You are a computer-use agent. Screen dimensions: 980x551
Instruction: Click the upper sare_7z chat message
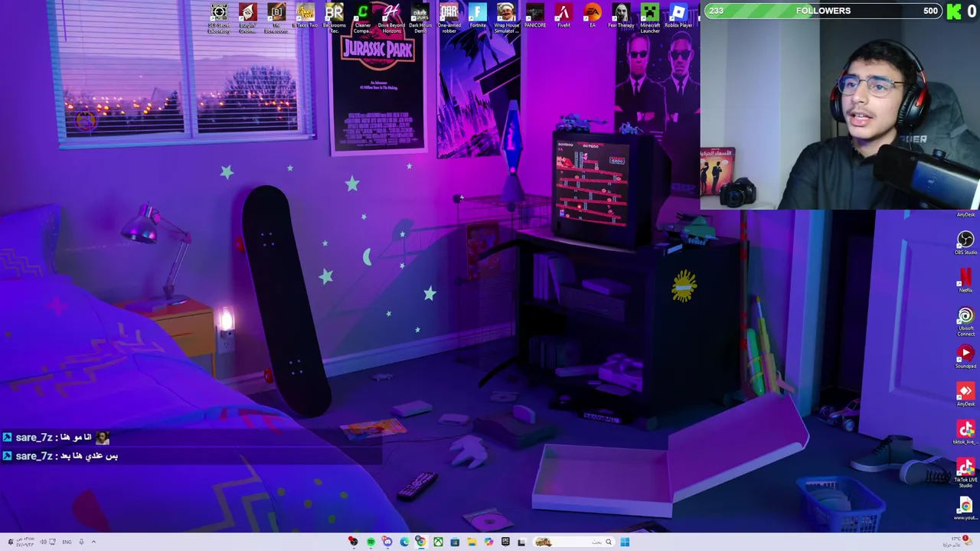tap(56, 437)
